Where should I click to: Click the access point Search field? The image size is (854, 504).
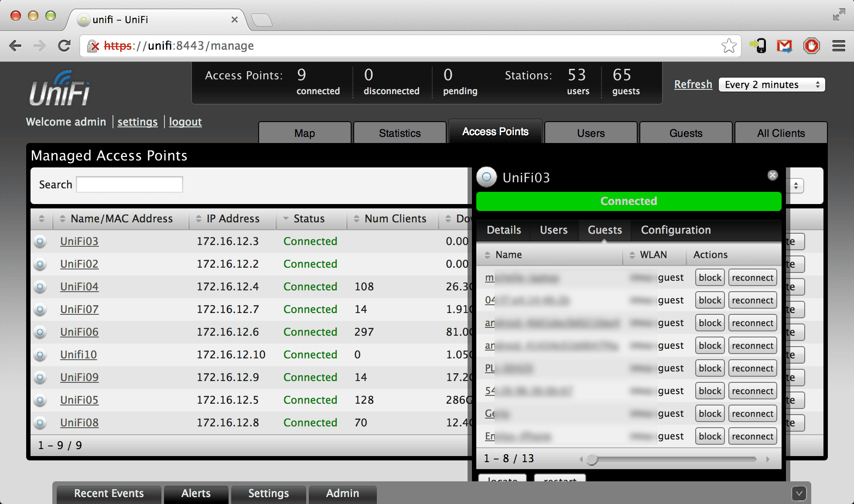tap(130, 184)
